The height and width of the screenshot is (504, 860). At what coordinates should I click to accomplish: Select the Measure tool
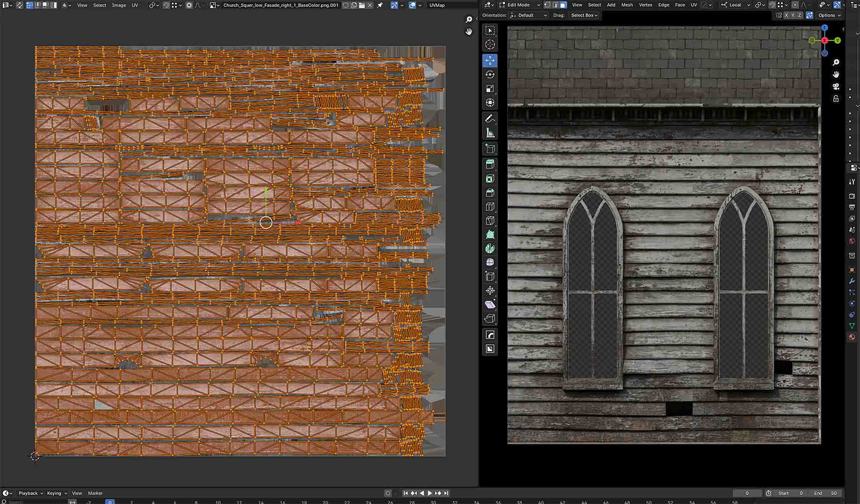490,133
